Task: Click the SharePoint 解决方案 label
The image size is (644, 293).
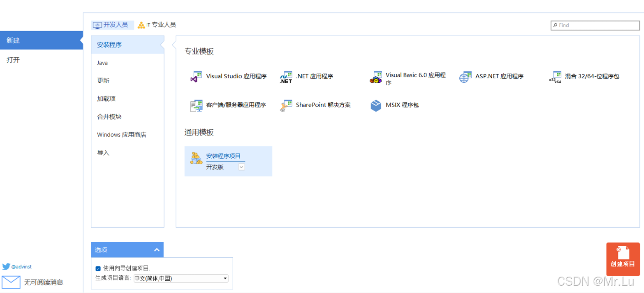Action: [323, 105]
